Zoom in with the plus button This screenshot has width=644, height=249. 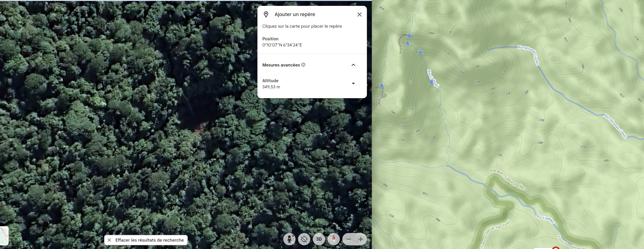pos(361,239)
